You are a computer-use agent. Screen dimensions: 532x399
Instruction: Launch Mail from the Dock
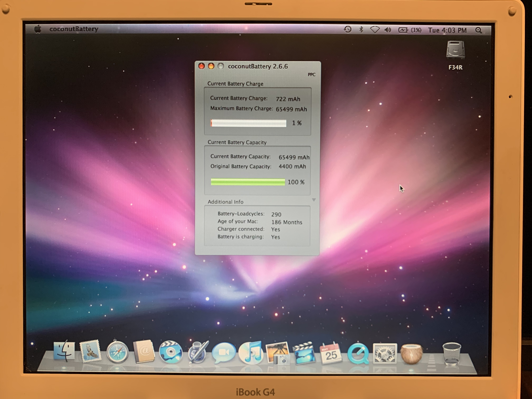click(x=90, y=352)
